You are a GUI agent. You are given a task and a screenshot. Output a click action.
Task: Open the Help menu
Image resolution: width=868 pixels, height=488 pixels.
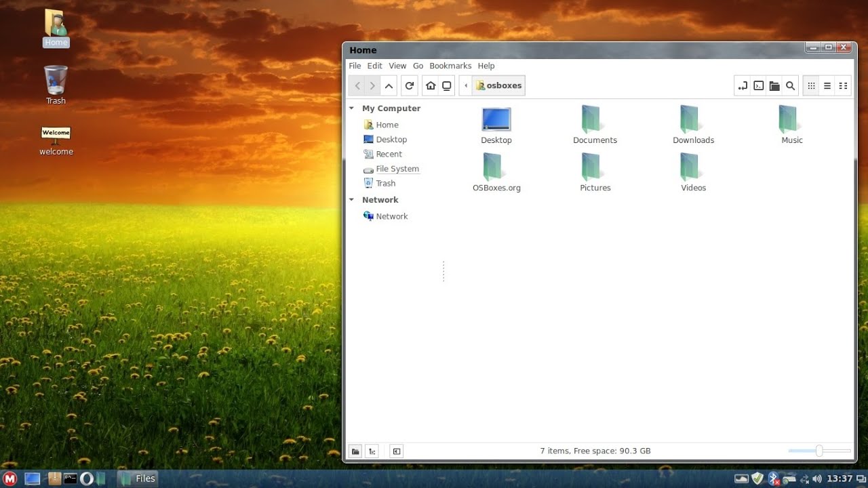486,66
